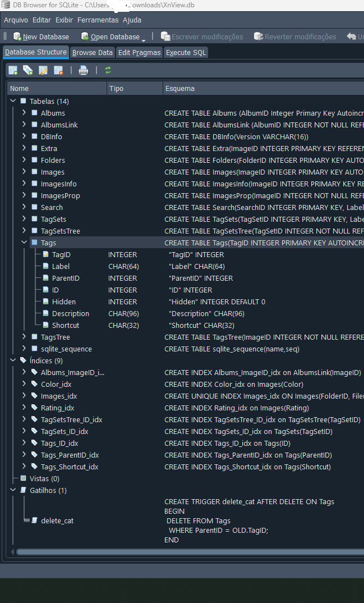The height and width of the screenshot is (603, 364).
Task: Click the Extra table icon
Action: (x=34, y=148)
